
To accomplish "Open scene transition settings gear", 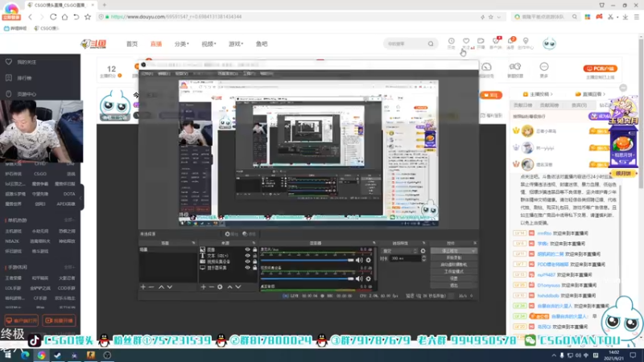I will (423, 251).
